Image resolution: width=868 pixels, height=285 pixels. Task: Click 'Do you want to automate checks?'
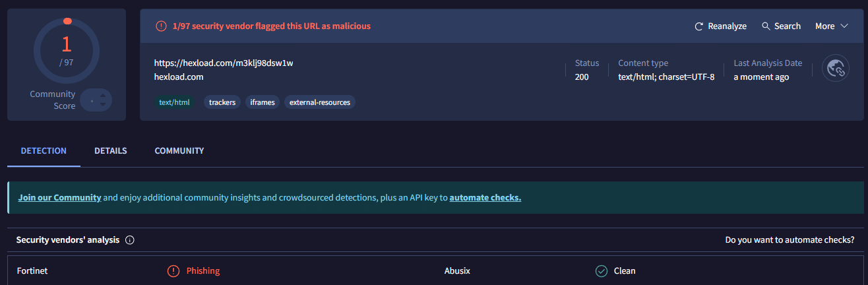click(x=790, y=240)
